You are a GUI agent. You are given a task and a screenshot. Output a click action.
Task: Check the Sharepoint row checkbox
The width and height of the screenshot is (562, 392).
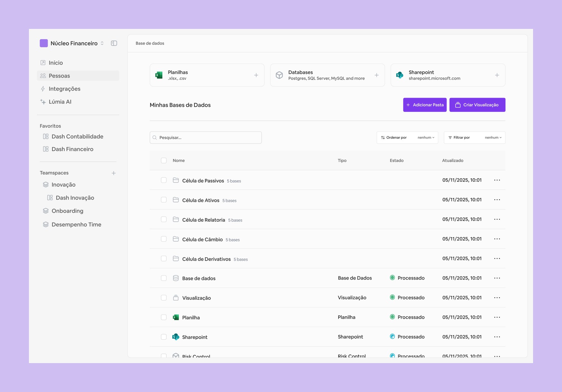tap(164, 337)
